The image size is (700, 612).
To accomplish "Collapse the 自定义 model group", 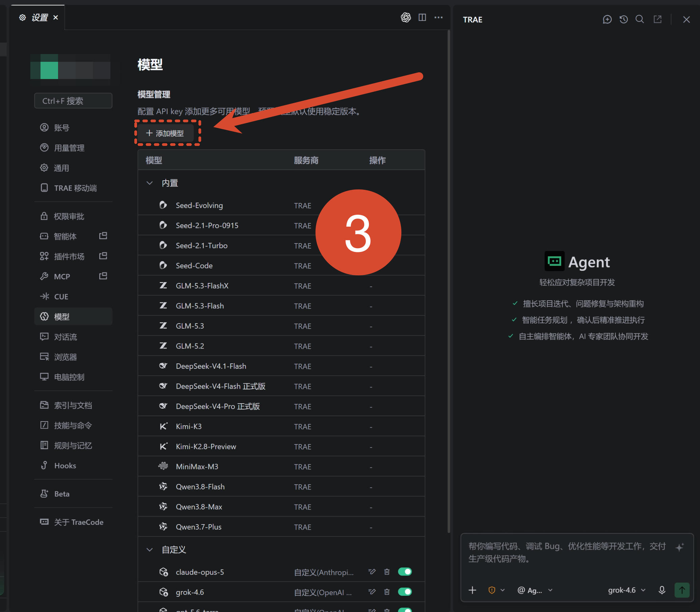I will pos(150,550).
